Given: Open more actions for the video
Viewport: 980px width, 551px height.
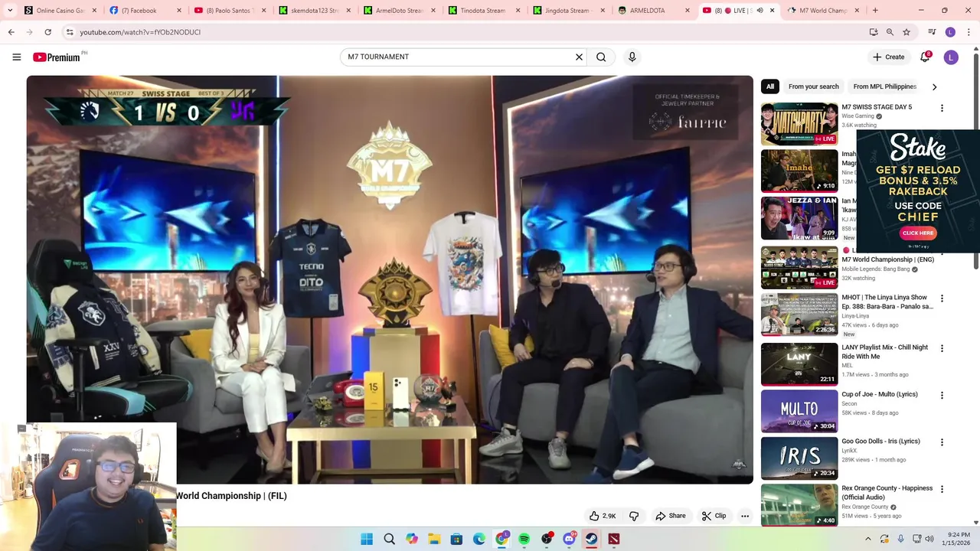Looking at the screenshot, I should pos(744,516).
